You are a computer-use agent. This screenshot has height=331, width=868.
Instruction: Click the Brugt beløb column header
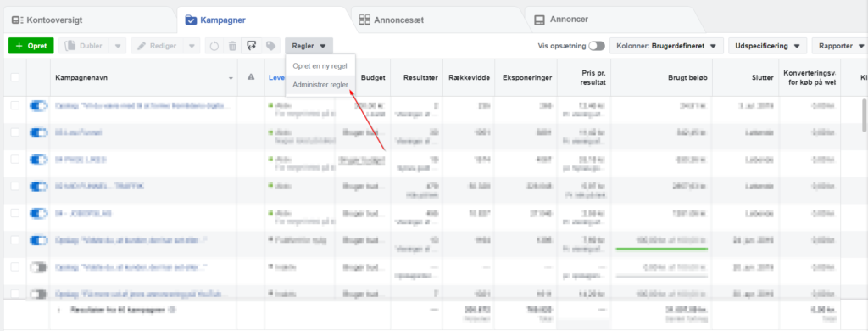(687, 78)
